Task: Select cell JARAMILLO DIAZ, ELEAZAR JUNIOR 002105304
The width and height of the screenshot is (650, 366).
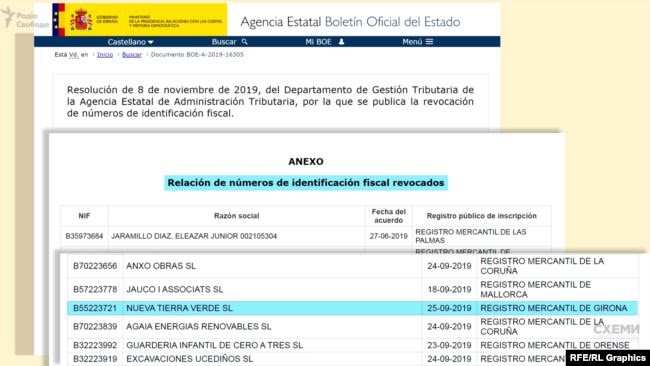Action: [x=194, y=236]
